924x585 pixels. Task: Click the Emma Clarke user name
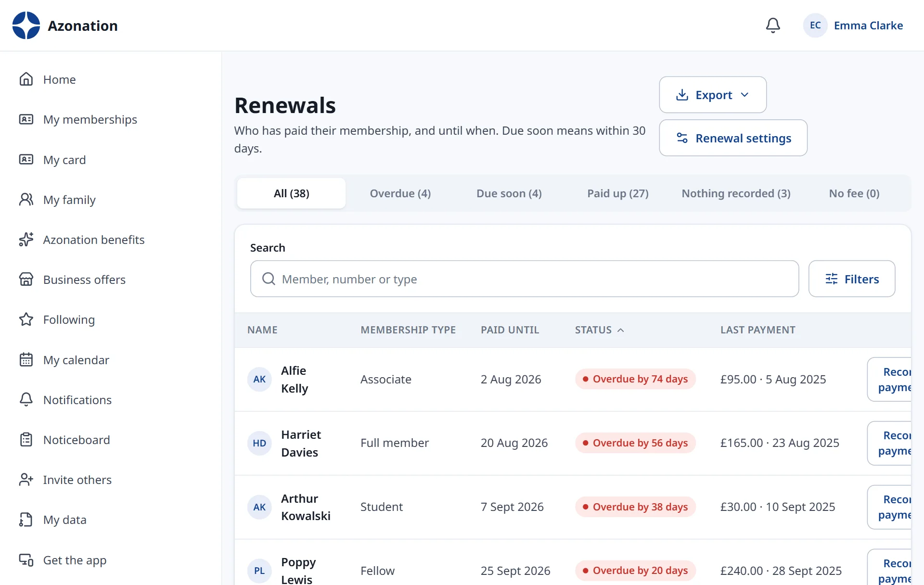(868, 25)
